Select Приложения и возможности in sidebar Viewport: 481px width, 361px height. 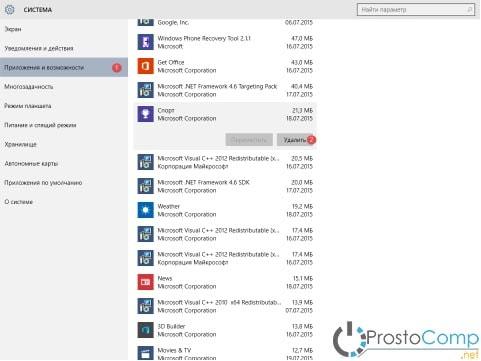pos(64,67)
